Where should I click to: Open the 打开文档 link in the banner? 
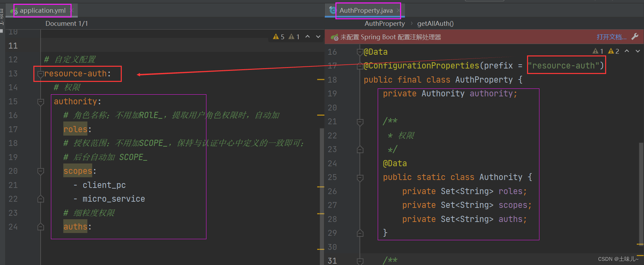click(x=611, y=37)
